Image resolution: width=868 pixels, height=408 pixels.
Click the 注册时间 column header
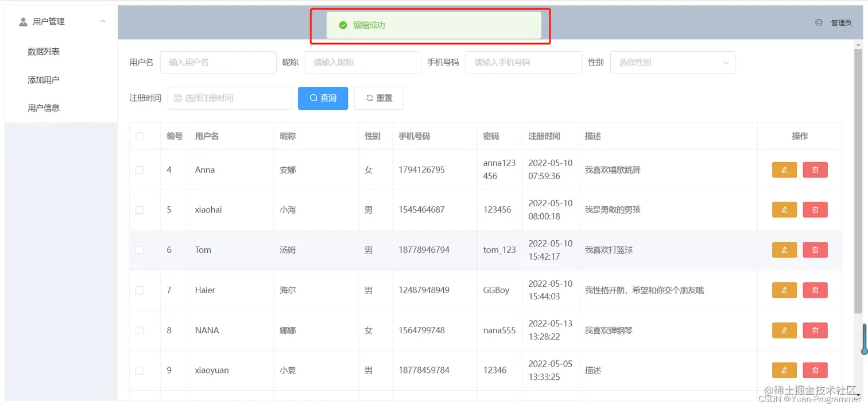pos(544,136)
